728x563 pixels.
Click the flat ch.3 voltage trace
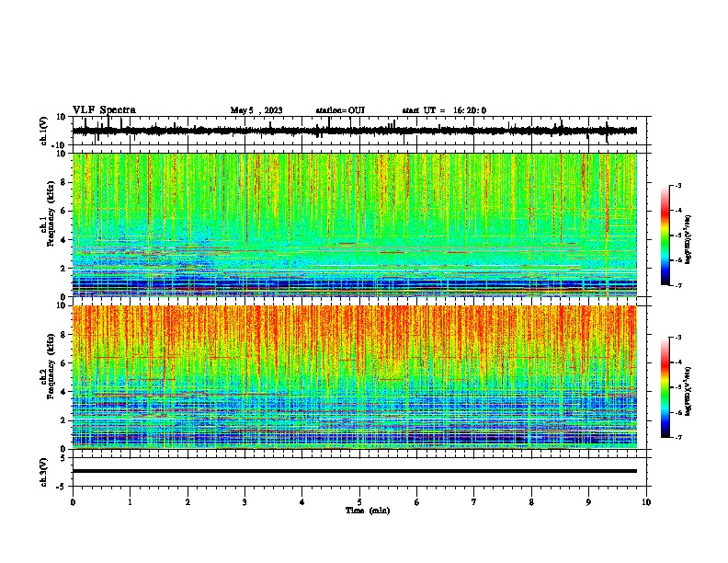[354, 471]
